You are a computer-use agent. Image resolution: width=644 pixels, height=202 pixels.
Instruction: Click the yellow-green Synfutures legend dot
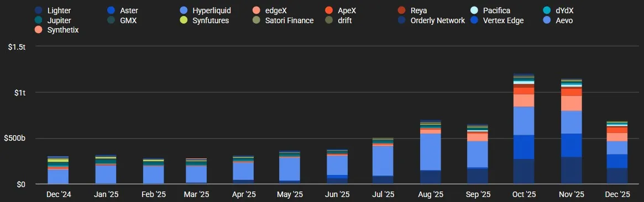coord(184,20)
